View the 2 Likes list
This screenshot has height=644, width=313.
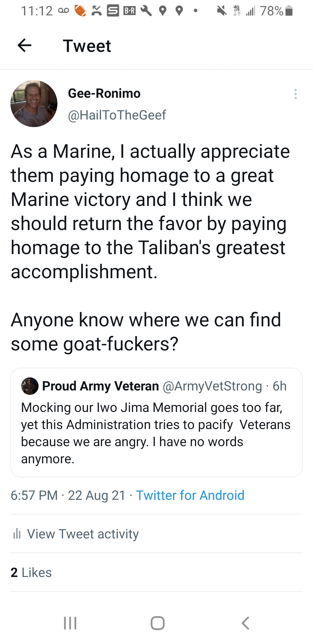pos(31,572)
